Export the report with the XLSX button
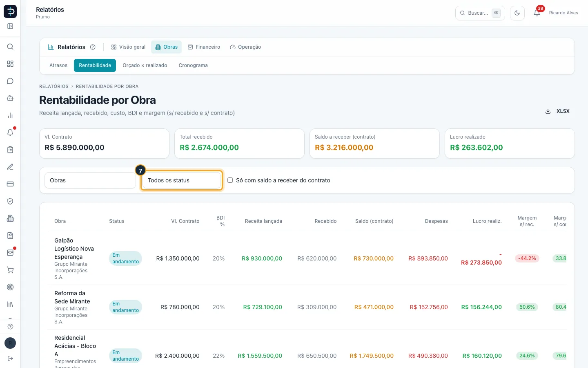 pyautogui.click(x=557, y=111)
